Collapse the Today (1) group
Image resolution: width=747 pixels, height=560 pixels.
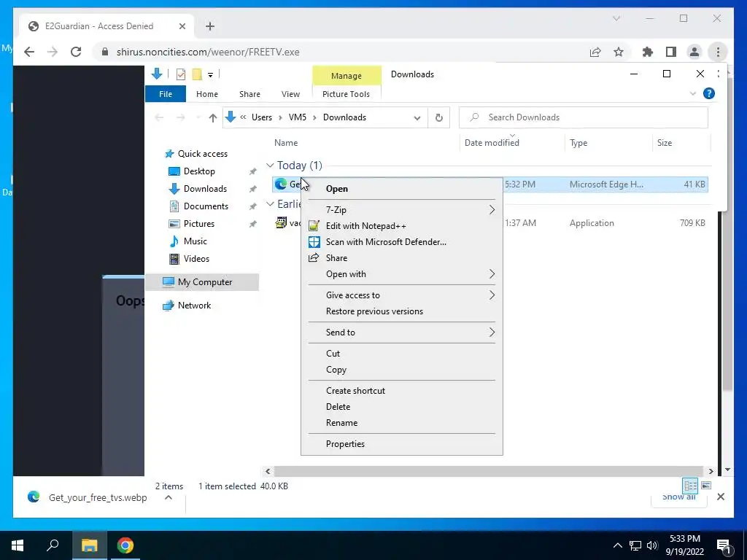[x=270, y=166]
